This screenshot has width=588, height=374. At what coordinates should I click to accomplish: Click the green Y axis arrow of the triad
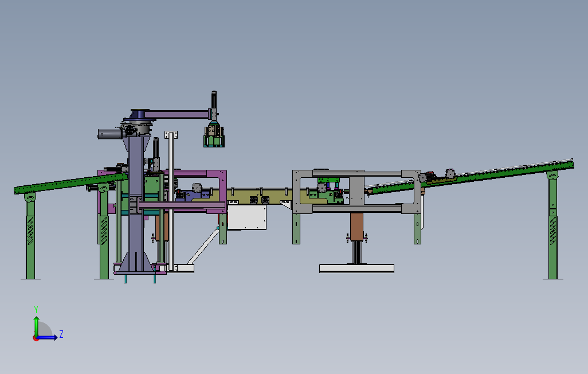[36, 326]
